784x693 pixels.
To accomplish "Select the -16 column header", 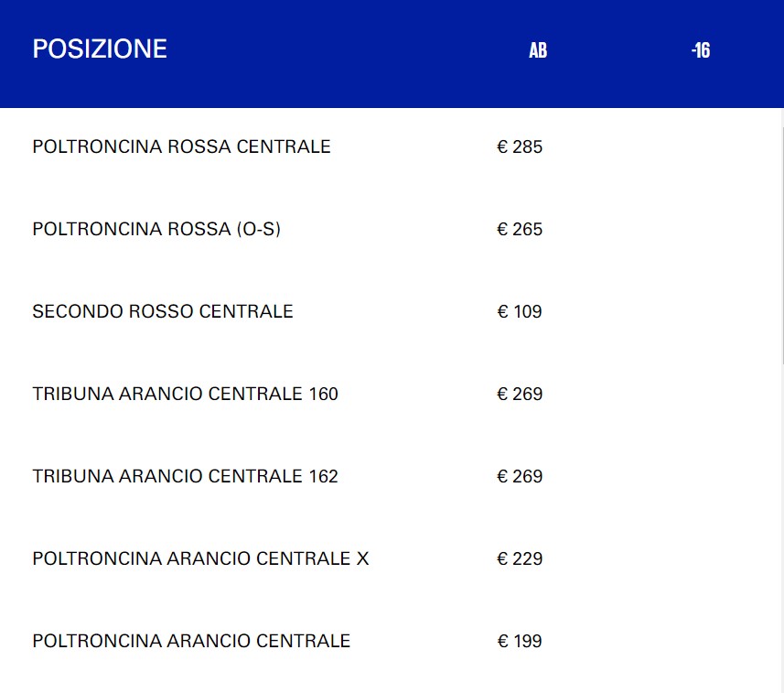I will pyautogui.click(x=701, y=51).
